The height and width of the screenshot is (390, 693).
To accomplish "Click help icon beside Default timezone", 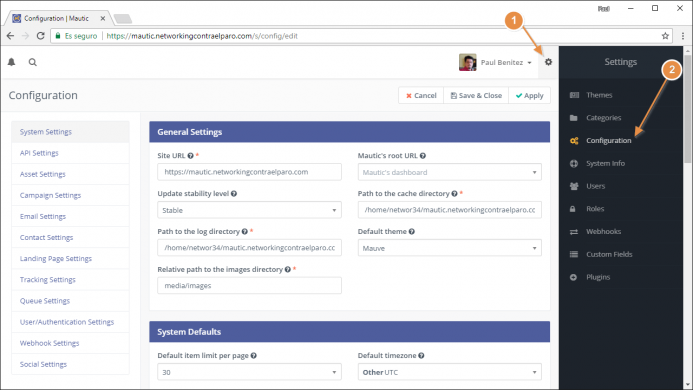I will coord(421,356).
